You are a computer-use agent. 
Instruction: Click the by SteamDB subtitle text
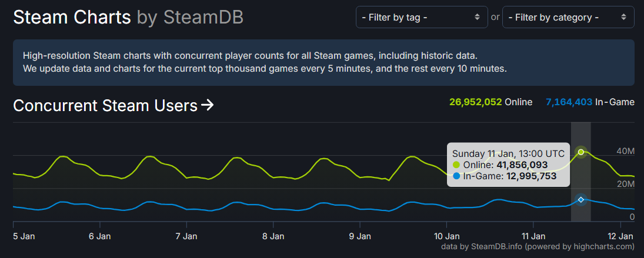[x=189, y=17]
